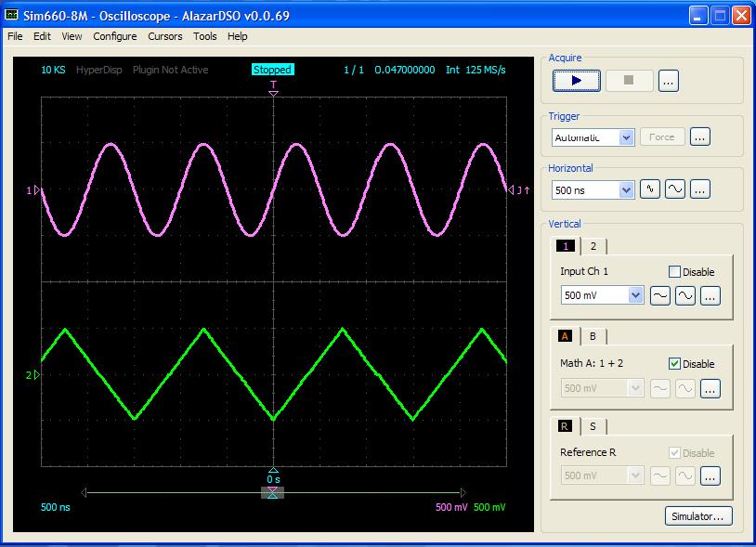756x547 pixels.
Task: Click the pink trigger position T marker
Action: [273, 88]
